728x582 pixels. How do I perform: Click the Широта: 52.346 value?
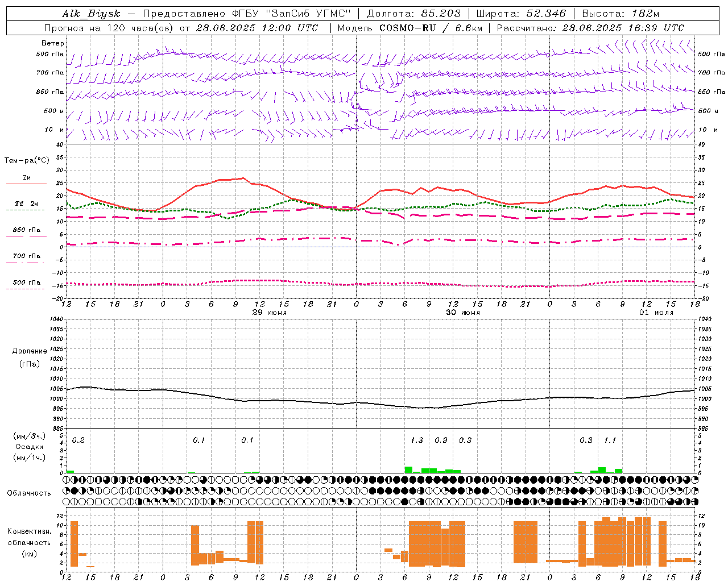point(521,14)
